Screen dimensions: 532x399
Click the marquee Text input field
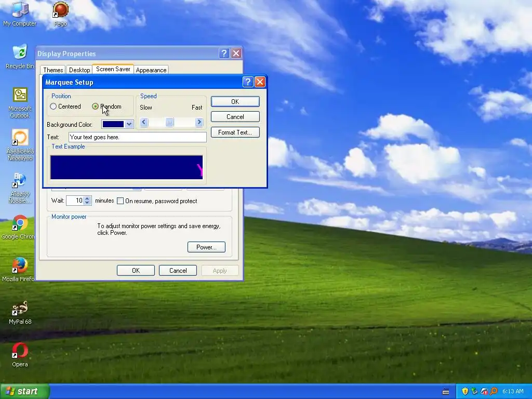click(x=137, y=137)
